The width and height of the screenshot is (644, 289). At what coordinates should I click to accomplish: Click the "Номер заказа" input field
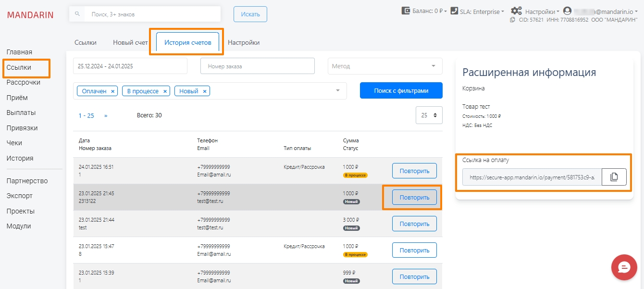(x=257, y=66)
